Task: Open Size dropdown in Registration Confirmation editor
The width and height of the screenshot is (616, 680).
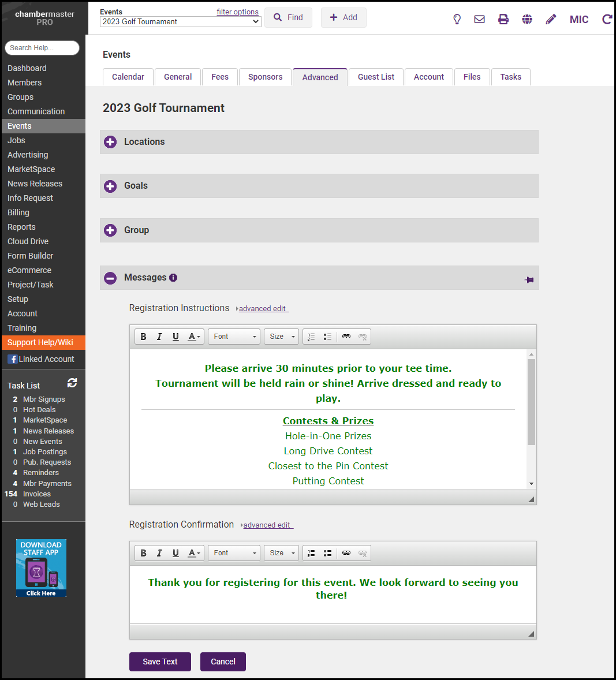Action: pos(282,553)
